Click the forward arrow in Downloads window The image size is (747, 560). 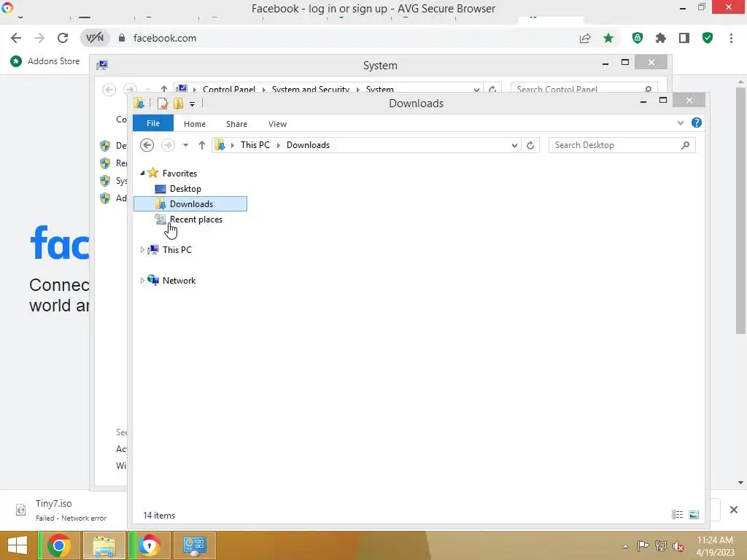[168, 145]
